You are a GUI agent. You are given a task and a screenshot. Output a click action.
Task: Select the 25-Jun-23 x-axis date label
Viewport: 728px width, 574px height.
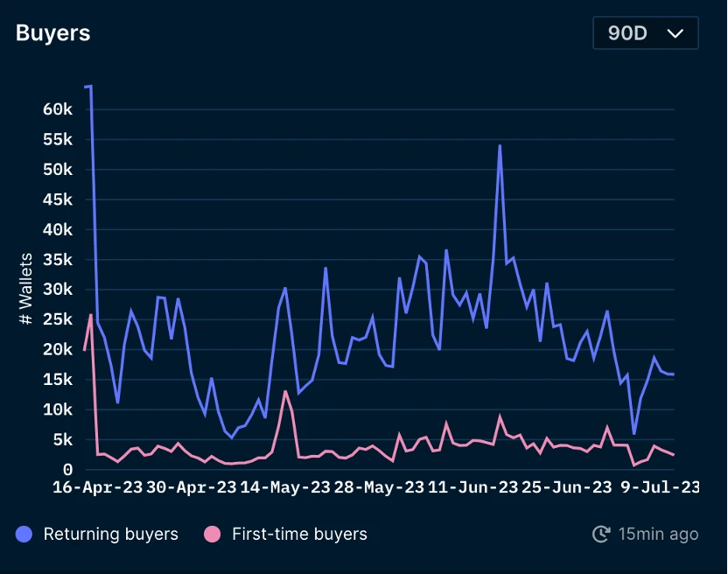click(x=566, y=487)
